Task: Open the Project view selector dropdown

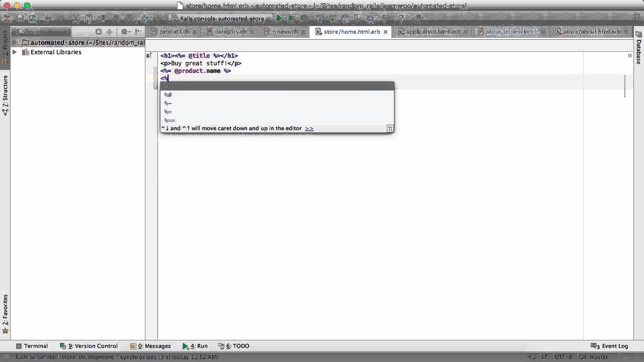Action: click(41, 32)
